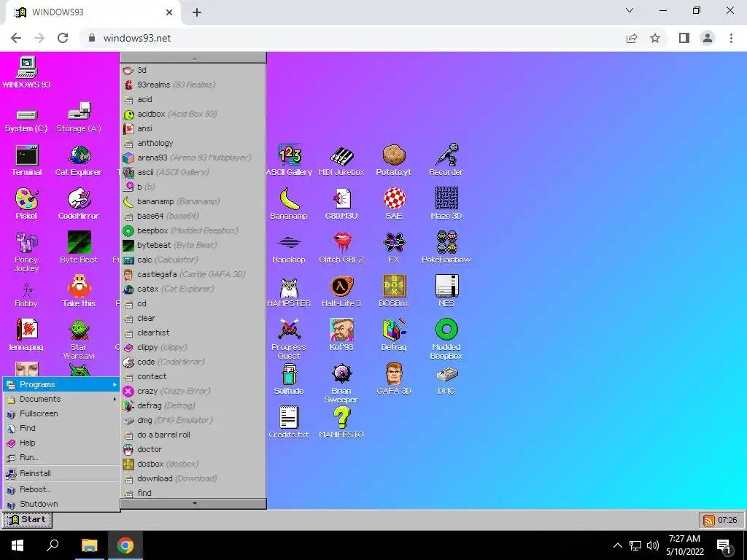Launch Nanoloop icon
The width and height of the screenshot is (747, 560).
pyautogui.click(x=289, y=249)
